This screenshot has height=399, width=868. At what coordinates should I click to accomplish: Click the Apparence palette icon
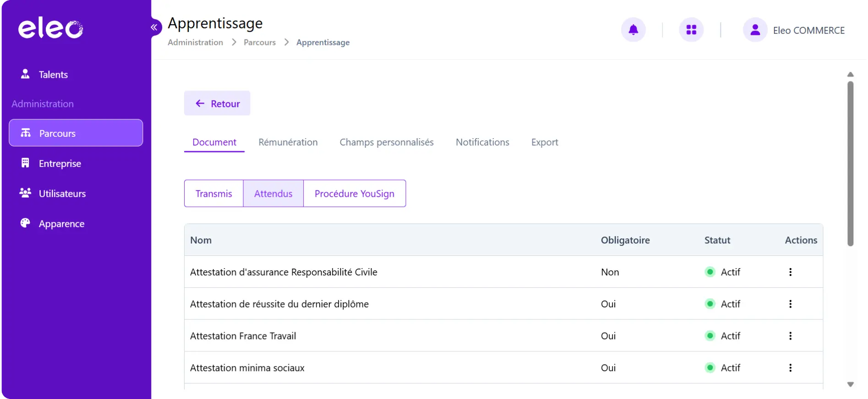pyautogui.click(x=25, y=223)
